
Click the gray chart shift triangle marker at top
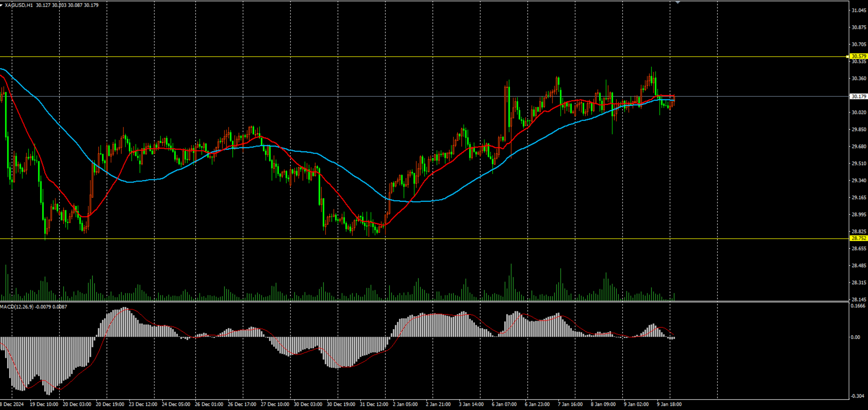(x=677, y=2)
